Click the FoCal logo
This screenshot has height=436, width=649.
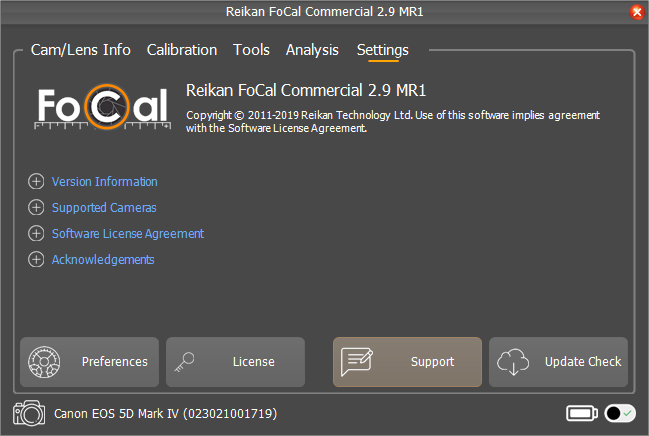click(103, 107)
